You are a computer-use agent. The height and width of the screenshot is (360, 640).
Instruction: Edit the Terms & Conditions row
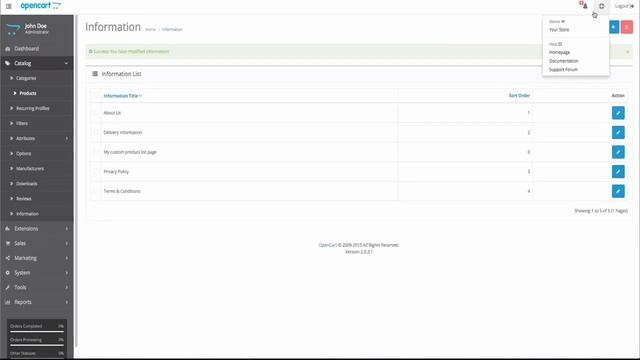coord(618,191)
